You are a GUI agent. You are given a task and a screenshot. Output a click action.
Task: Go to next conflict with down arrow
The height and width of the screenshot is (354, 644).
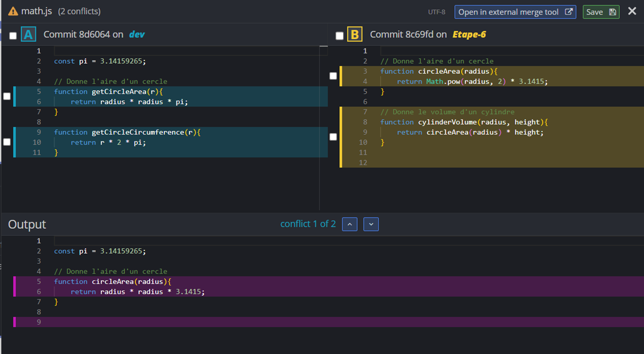pos(371,224)
